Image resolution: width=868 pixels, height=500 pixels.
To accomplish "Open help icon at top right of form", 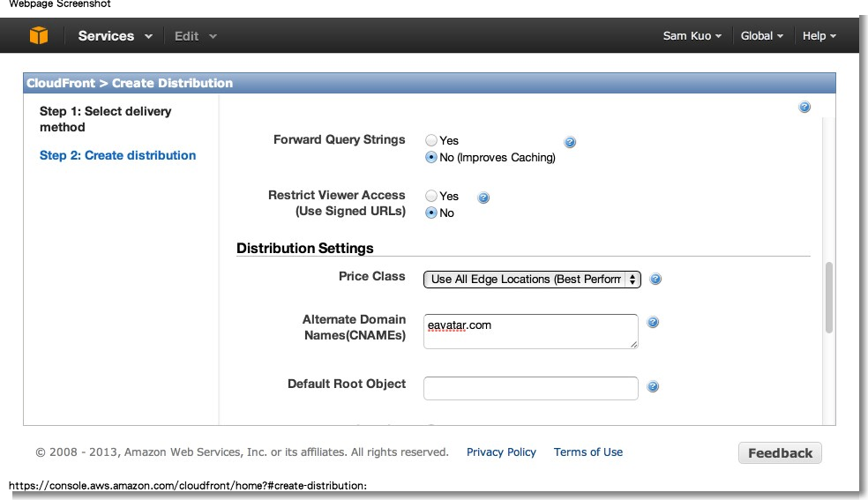I will [804, 107].
